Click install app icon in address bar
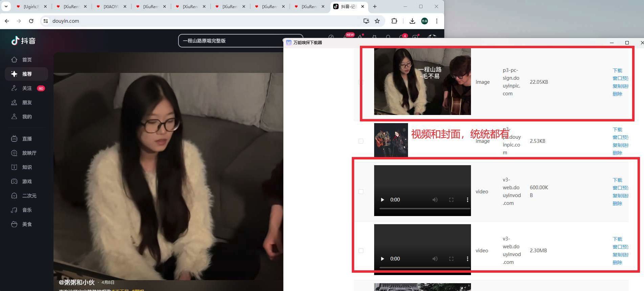 click(x=366, y=21)
